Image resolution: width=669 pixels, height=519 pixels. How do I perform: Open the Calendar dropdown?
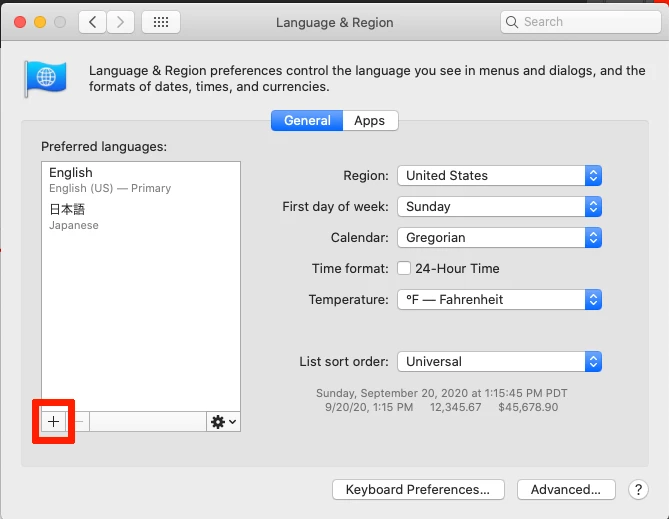pos(499,238)
